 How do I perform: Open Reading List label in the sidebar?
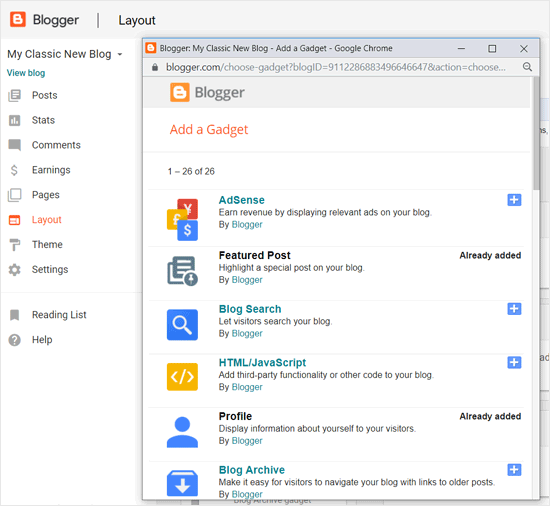coord(59,315)
